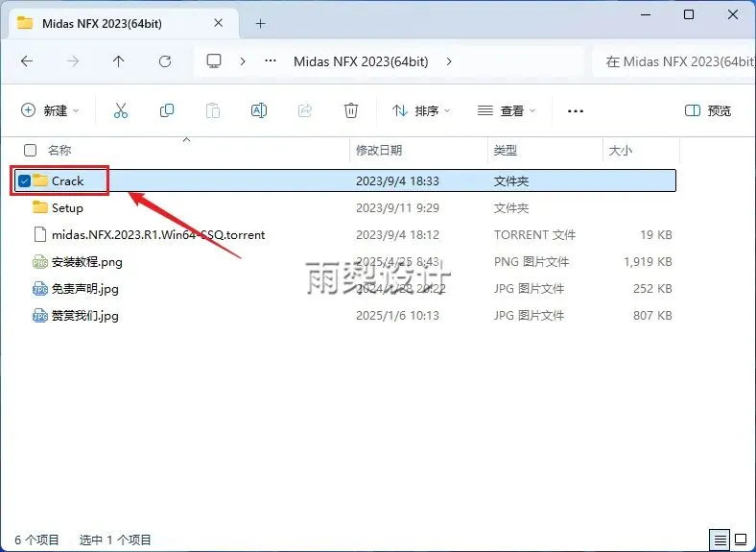Click the PNG 图片文件 type cell

[531, 262]
